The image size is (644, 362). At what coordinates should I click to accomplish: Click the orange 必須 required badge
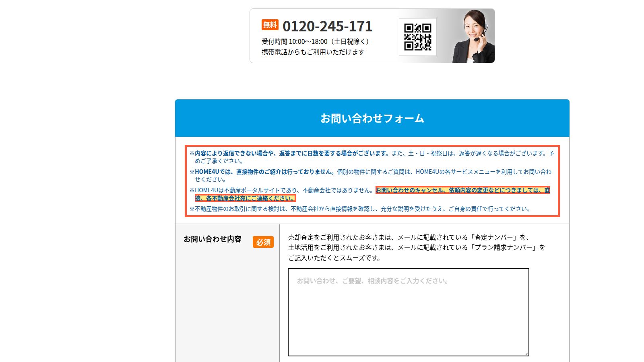pos(263,242)
